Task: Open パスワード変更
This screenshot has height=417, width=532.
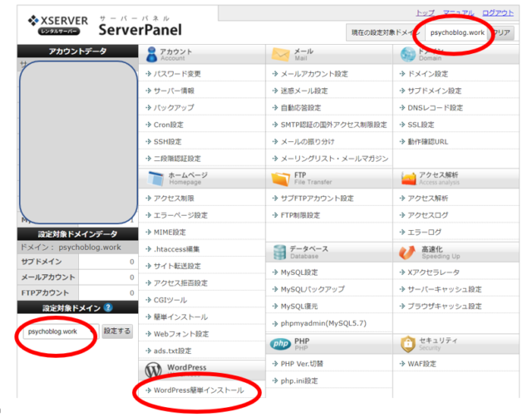Action: [x=177, y=74]
